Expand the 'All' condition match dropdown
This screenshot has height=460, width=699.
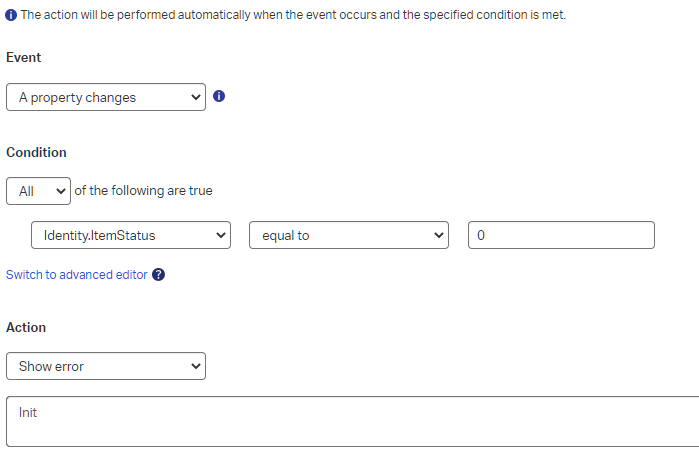click(38, 190)
